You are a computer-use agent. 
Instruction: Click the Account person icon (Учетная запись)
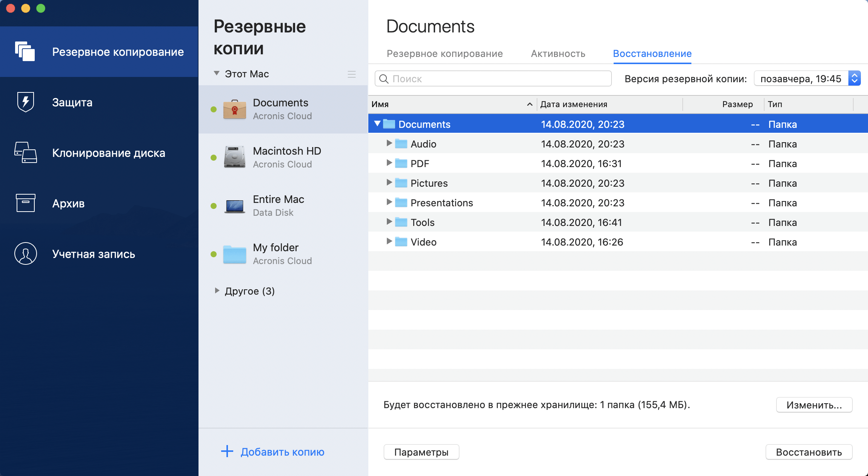[x=25, y=254]
